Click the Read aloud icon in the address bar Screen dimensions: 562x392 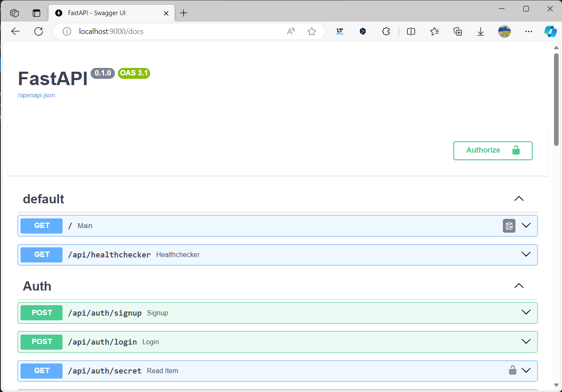click(291, 31)
